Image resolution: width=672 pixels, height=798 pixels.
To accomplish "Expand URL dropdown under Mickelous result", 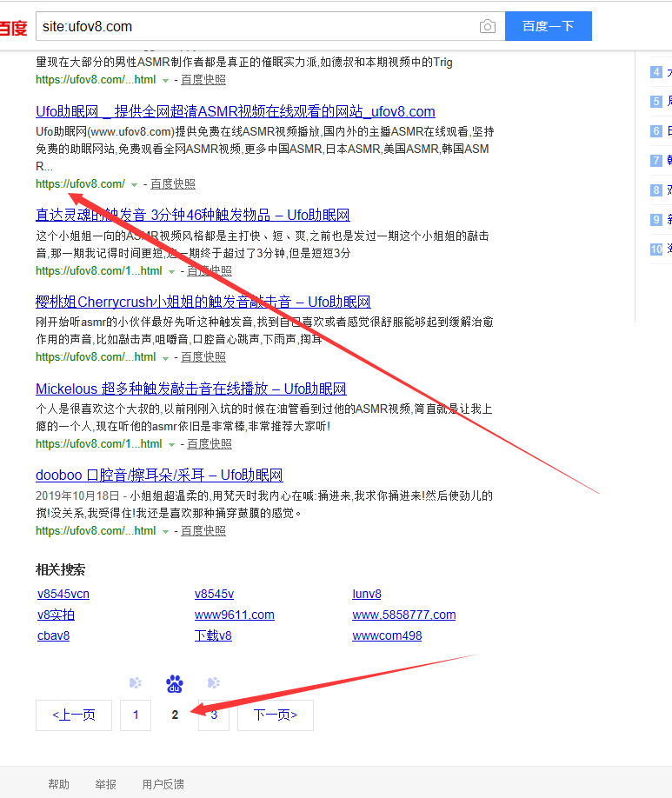I will tap(171, 445).
